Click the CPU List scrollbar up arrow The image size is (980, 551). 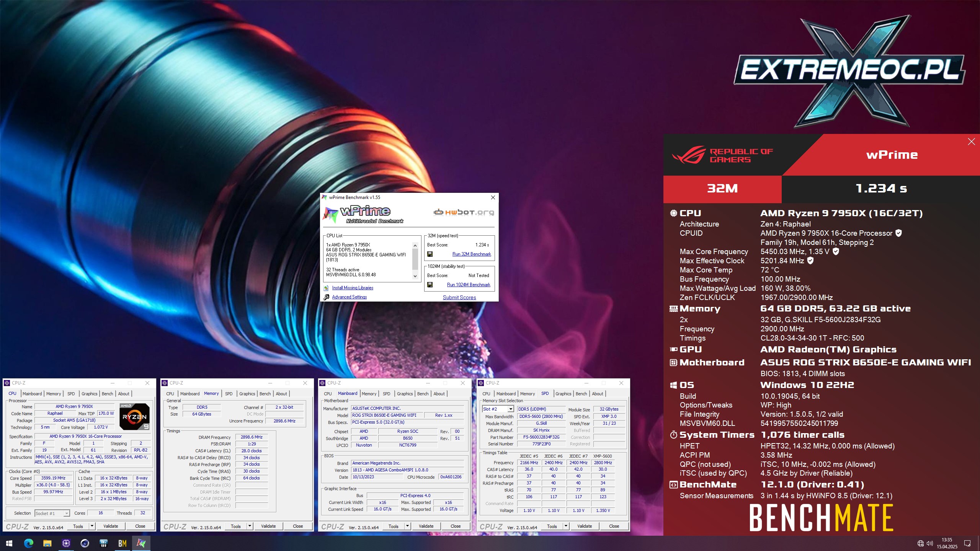coord(415,245)
